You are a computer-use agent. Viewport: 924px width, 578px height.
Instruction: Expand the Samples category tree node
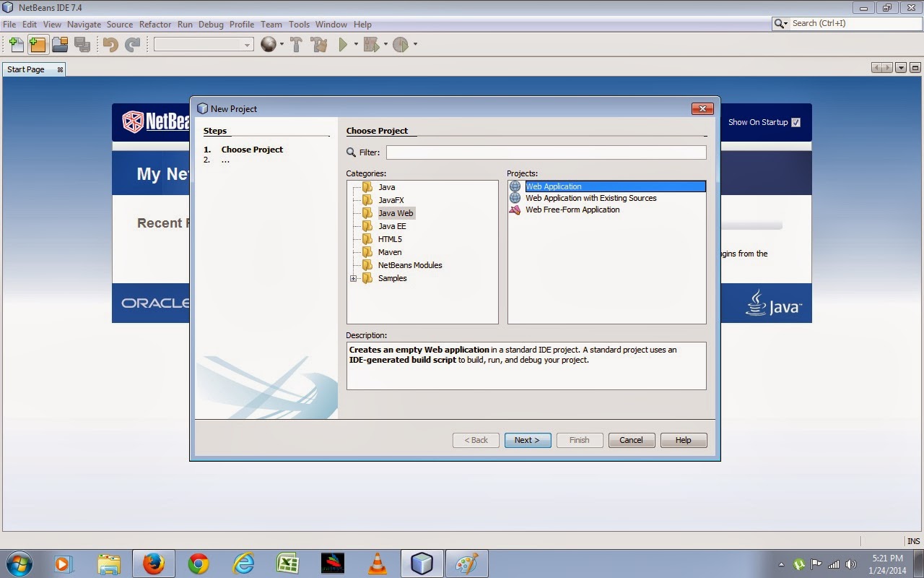click(353, 278)
